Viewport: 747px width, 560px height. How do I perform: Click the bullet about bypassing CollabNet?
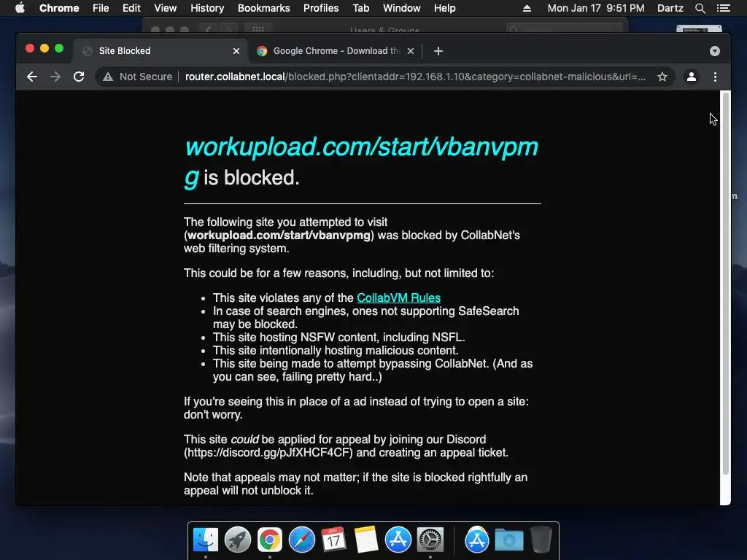[373, 370]
